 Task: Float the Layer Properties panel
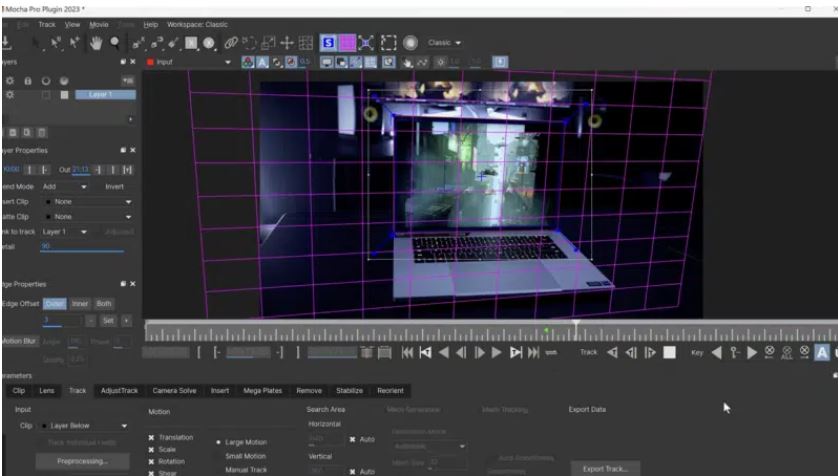[x=123, y=151]
